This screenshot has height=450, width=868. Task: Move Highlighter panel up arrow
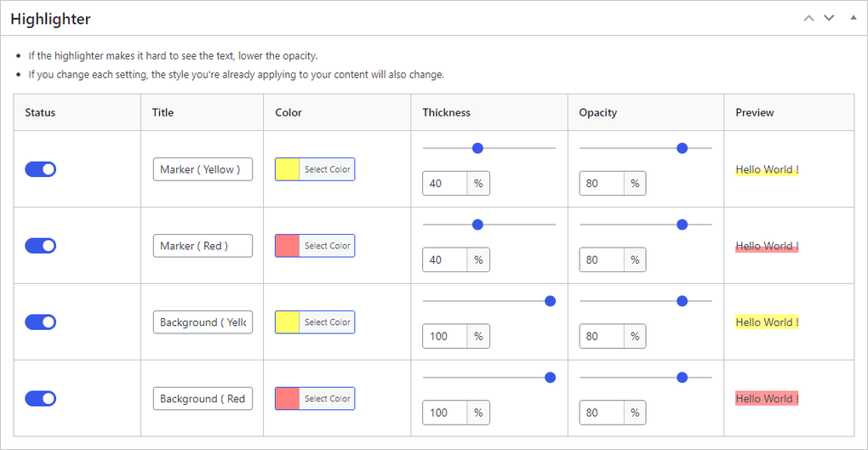[x=808, y=18]
